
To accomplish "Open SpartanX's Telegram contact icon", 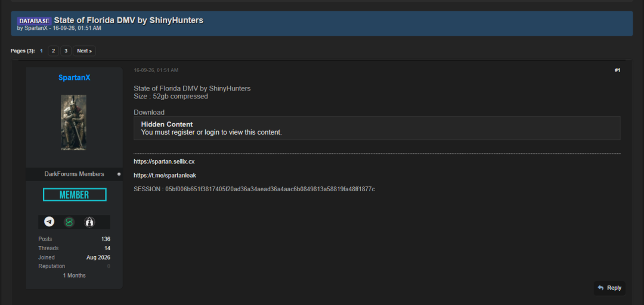I will 49,222.
